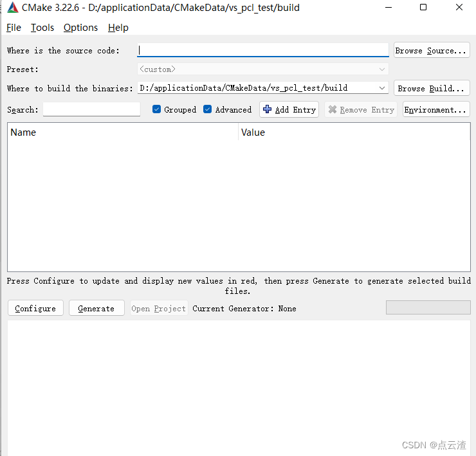Minimize the CMake window
This screenshot has height=456, width=476.
[x=389, y=7]
